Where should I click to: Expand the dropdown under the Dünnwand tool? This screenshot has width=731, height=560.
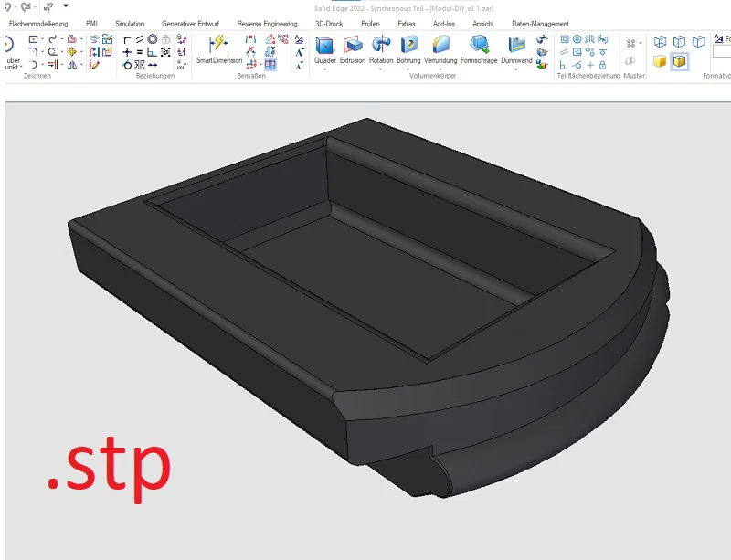pyautogui.click(x=514, y=69)
